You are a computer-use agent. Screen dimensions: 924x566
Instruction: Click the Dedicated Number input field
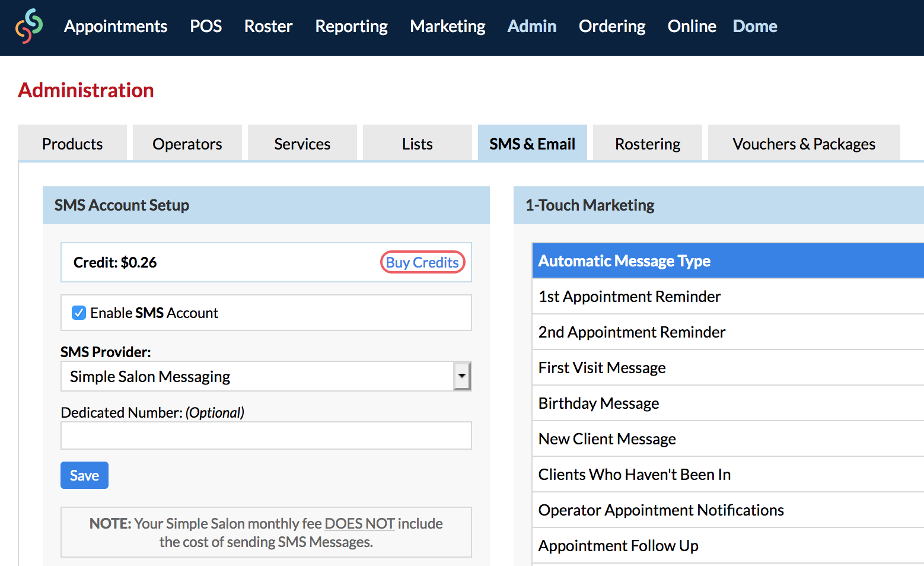point(266,436)
